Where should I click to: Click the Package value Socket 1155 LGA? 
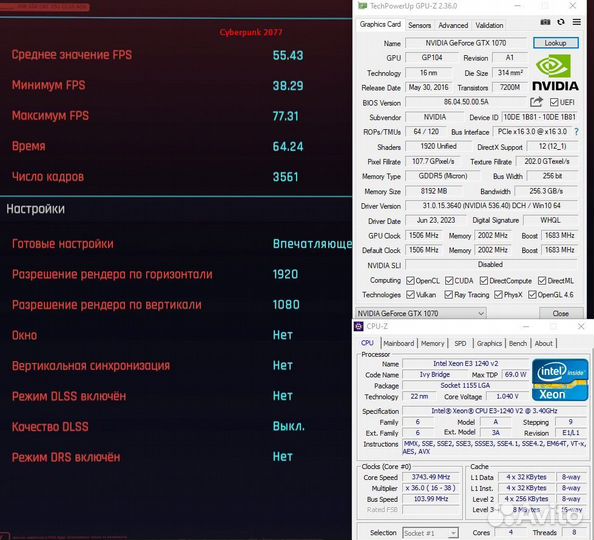pyautogui.click(x=465, y=385)
